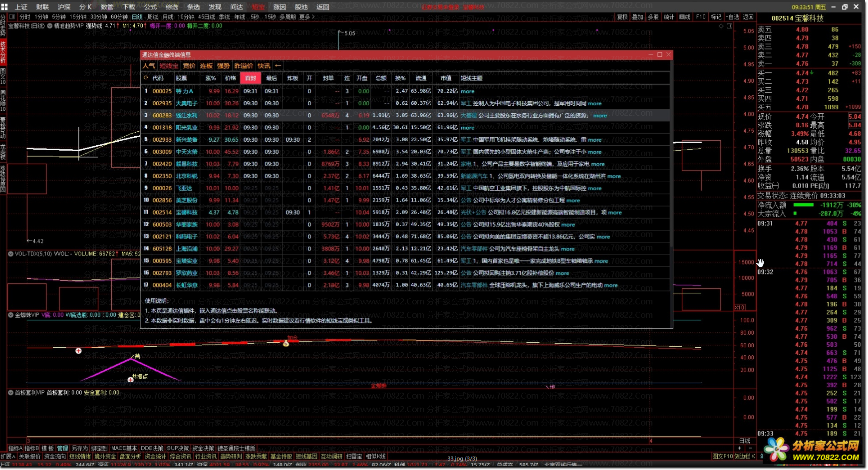Expand the 扩展 bottom panel
868x470 pixels.
pyautogui.click(x=8, y=457)
